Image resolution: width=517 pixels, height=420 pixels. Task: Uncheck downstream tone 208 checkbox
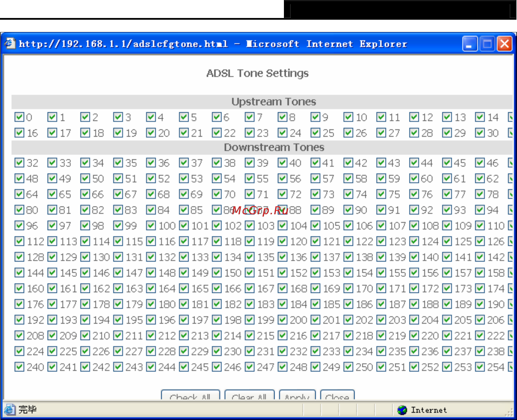point(19,335)
